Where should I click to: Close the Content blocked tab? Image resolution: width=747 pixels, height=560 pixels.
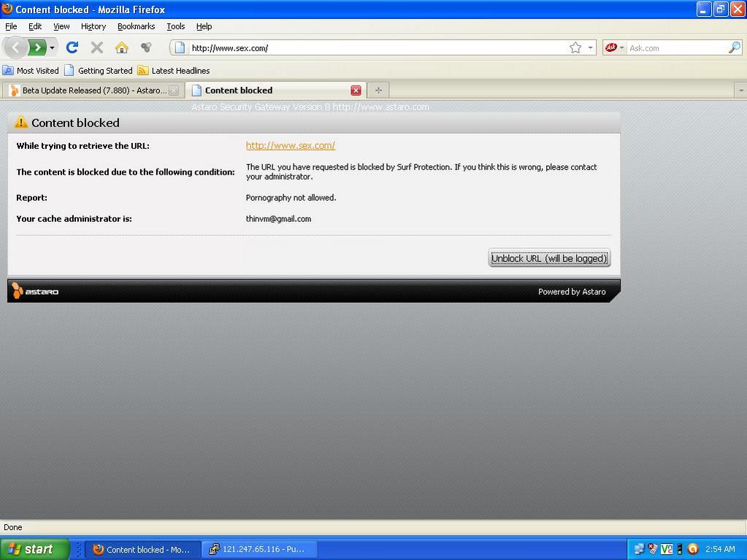coord(356,91)
